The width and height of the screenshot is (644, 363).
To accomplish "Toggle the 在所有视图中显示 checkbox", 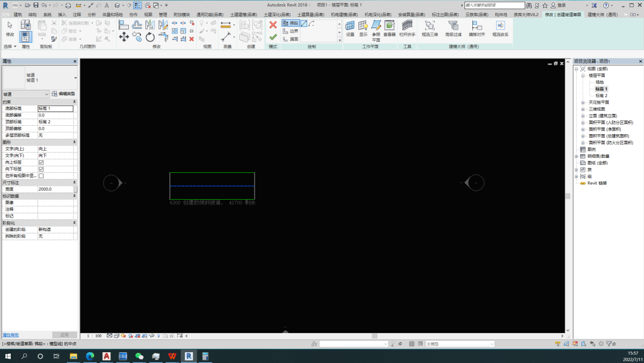I will click(41, 176).
